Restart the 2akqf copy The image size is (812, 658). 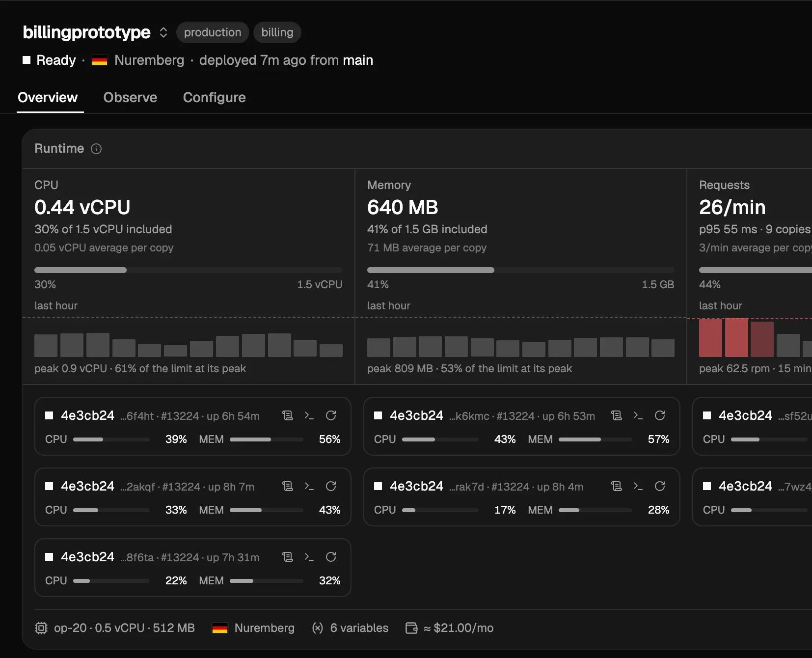coord(331,487)
